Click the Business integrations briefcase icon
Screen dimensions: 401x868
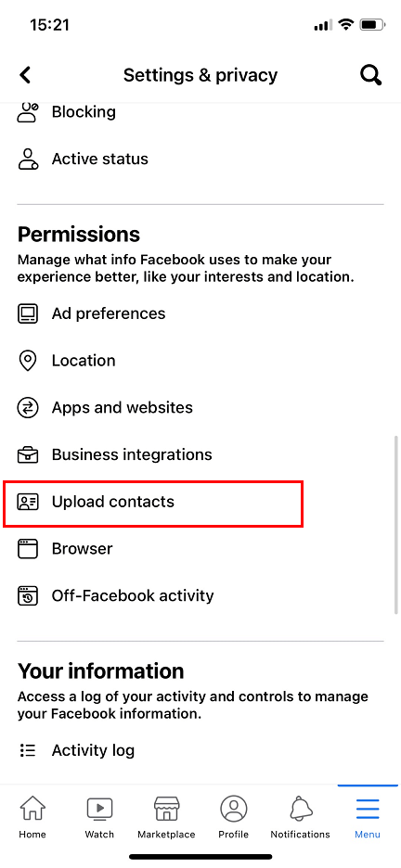pyautogui.click(x=28, y=455)
